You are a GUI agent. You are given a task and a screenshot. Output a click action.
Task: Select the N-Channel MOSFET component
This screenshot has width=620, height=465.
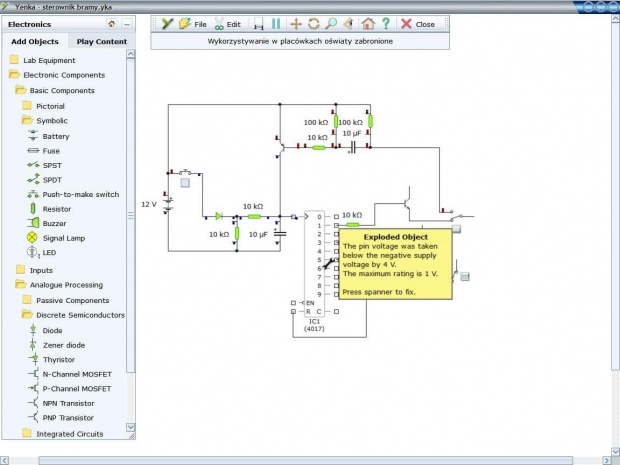coord(70,374)
